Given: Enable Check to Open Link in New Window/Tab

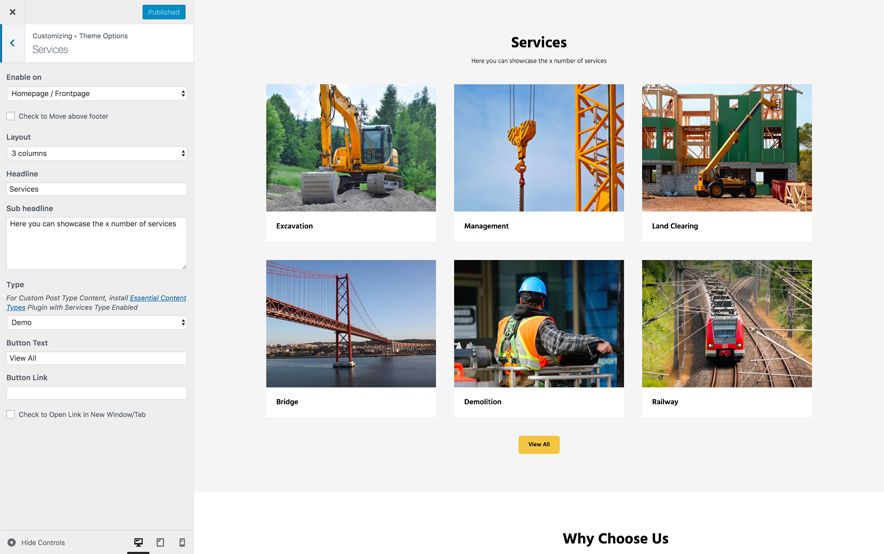Looking at the screenshot, I should [x=11, y=414].
